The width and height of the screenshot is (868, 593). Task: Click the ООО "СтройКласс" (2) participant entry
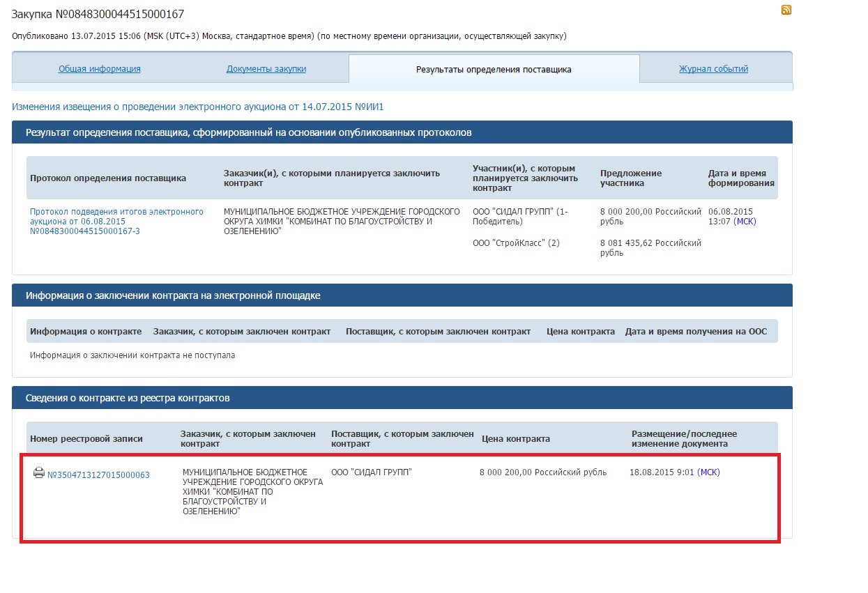[x=516, y=243]
